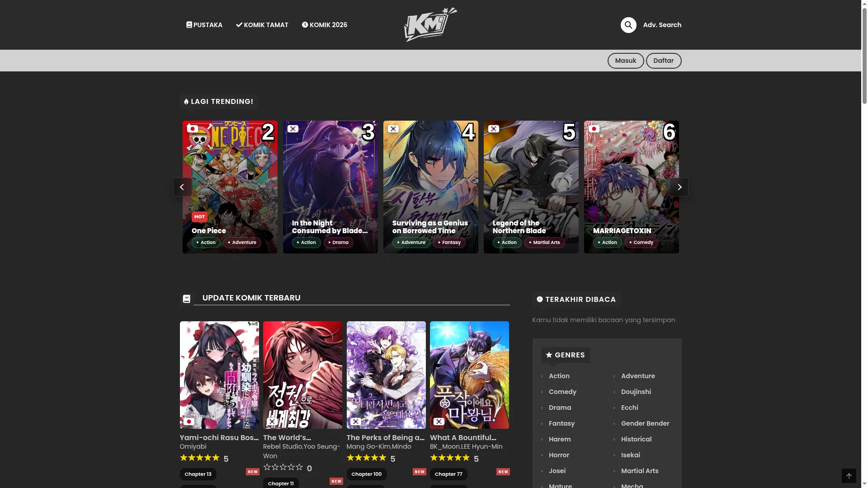The height and width of the screenshot is (488, 868).
Task: Click the empty star rating of The World's
Action: click(283, 467)
